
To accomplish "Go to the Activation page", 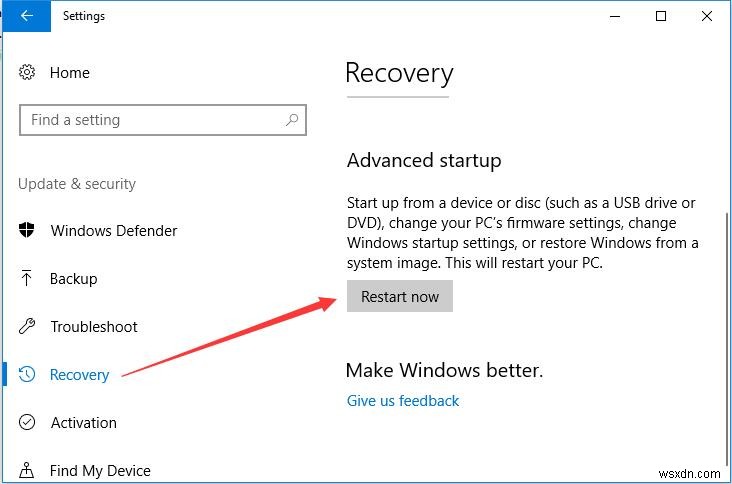I will coord(84,423).
